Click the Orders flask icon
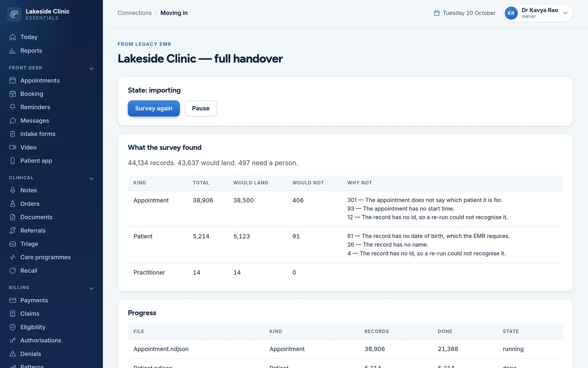 [12, 204]
